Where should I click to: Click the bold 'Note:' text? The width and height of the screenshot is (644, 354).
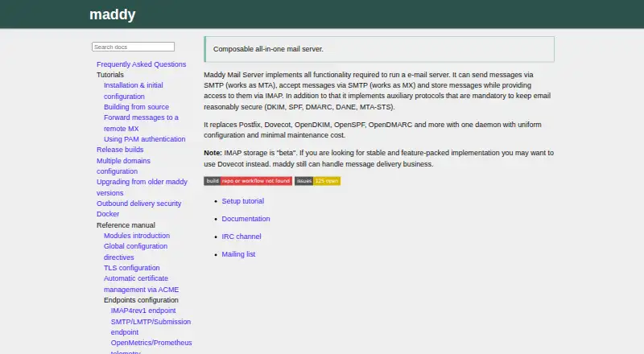pyautogui.click(x=213, y=153)
